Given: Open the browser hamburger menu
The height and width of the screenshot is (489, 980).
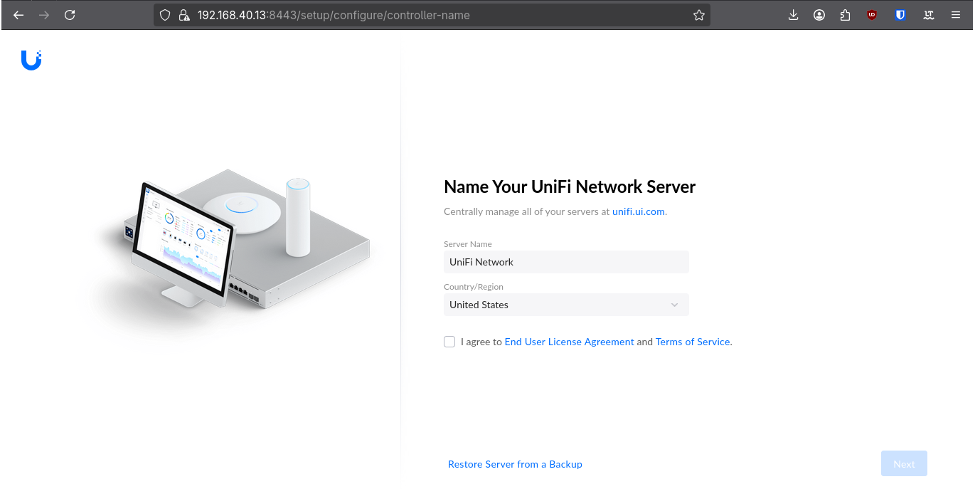Looking at the screenshot, I should pos(956,15).
